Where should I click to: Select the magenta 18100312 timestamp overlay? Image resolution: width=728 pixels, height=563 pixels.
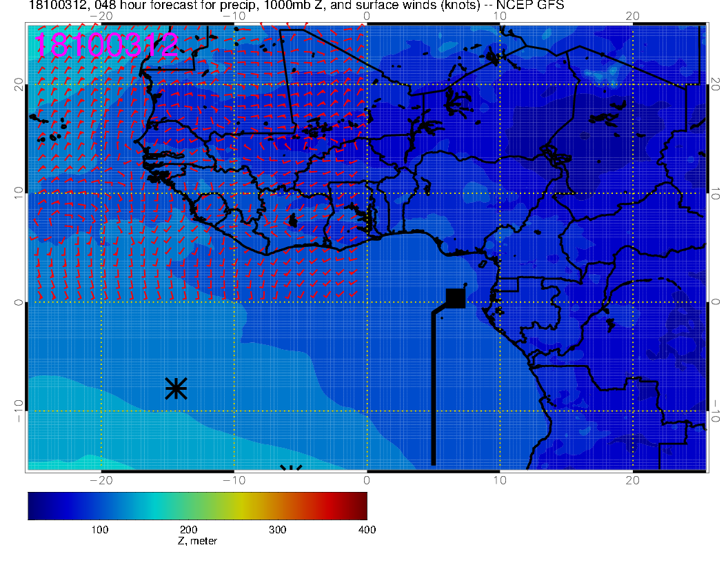[105, 44]
